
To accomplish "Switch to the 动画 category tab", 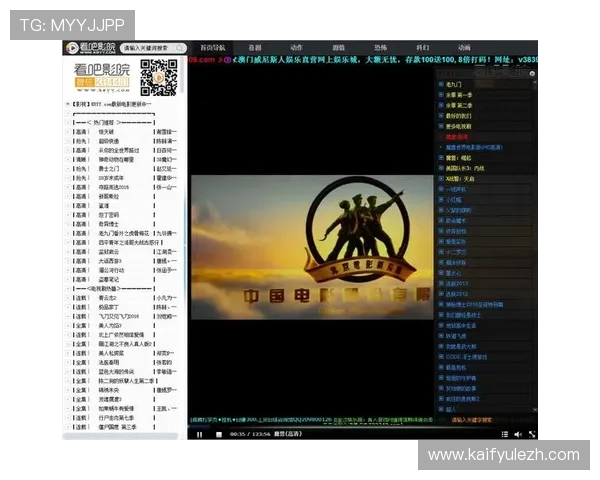I will [464, 48].
